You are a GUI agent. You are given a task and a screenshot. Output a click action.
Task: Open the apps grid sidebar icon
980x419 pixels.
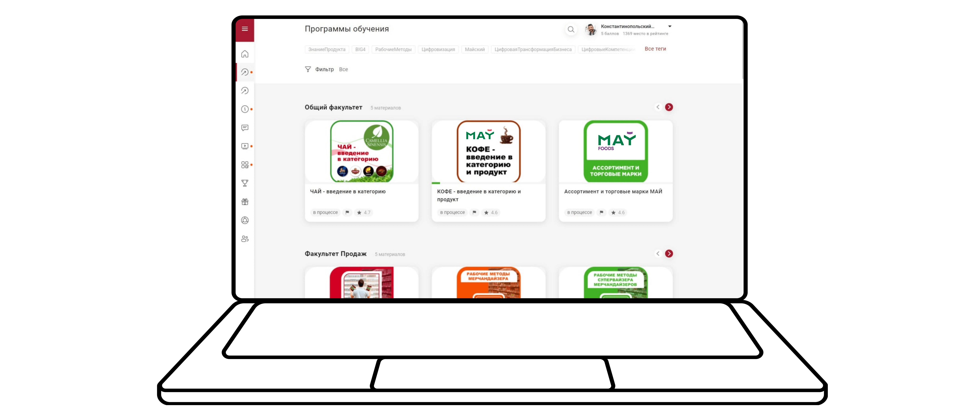[x=245, y=165]
